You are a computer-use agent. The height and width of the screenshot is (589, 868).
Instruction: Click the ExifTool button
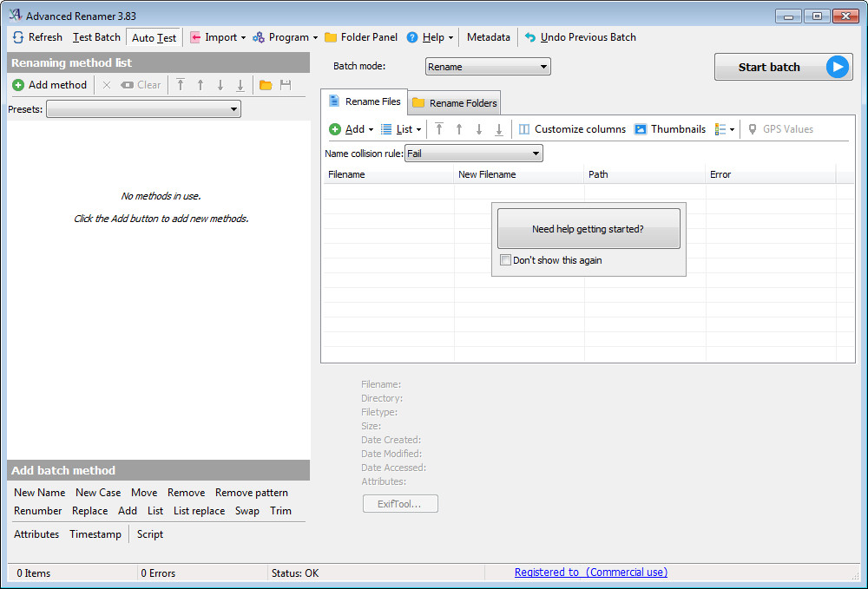[400, 504]
